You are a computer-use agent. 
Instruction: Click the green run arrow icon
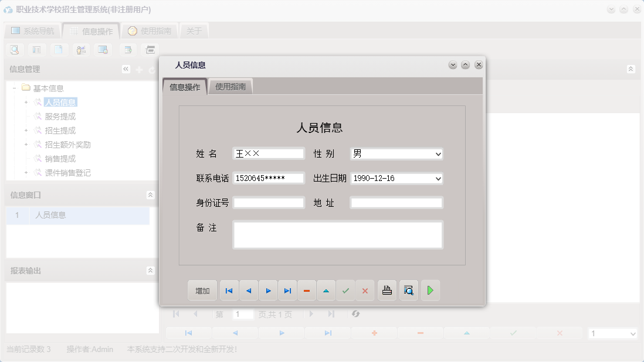[431, 290]
